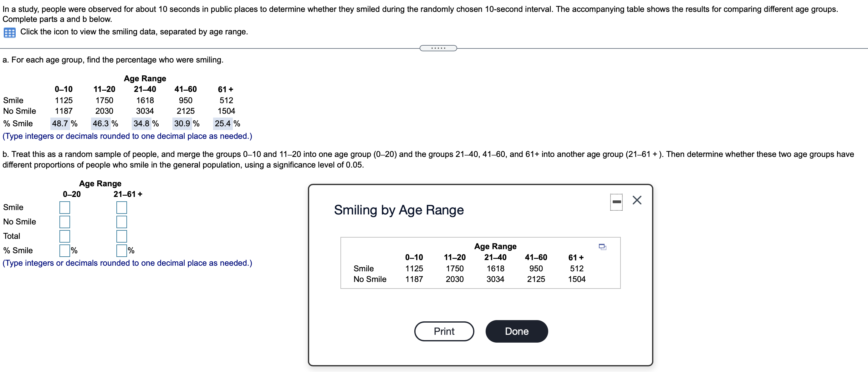Image resolution: width=868 pixels, height=372 pixels.
Task: Click Smile input for 0–20 group
Action: pyautogui.click(x=65, y=207)
